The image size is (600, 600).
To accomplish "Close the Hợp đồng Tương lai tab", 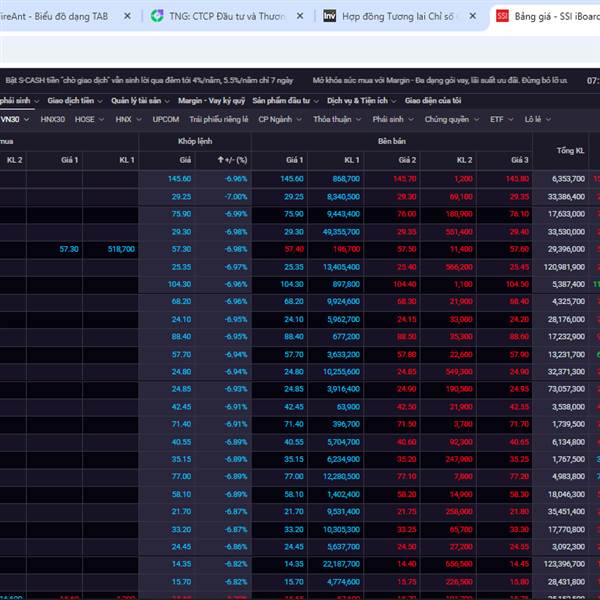I will 473,16.
